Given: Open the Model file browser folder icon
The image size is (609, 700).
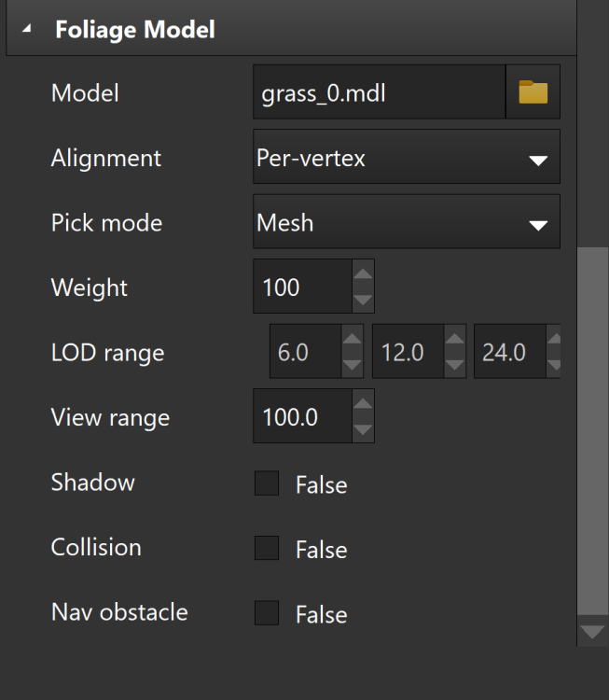Looking at the screenshot, I should tap(533, 91).
